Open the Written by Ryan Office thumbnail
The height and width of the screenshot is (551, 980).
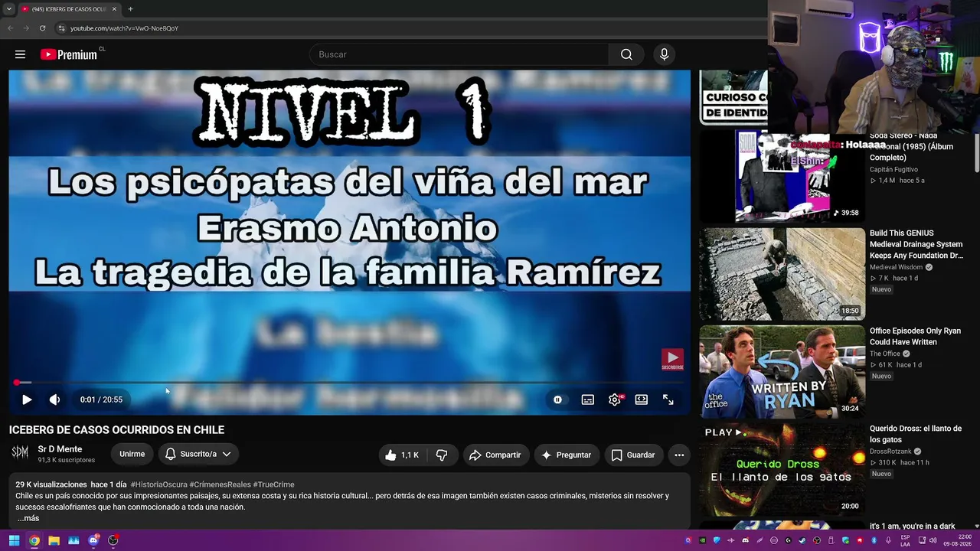(782, 372)
